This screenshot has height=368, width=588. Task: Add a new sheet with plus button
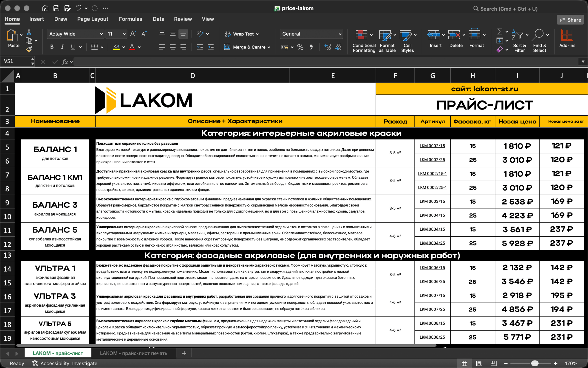tap(184, 353)
